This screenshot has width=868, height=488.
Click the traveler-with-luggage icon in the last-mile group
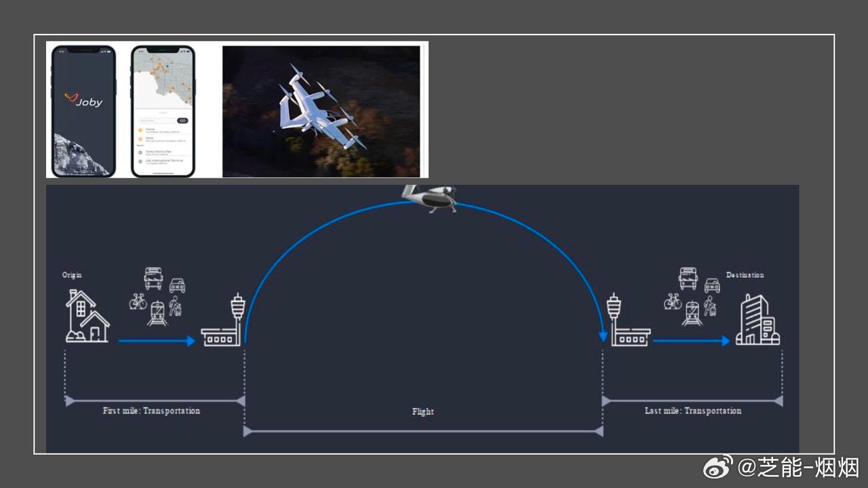coord(710,306)
